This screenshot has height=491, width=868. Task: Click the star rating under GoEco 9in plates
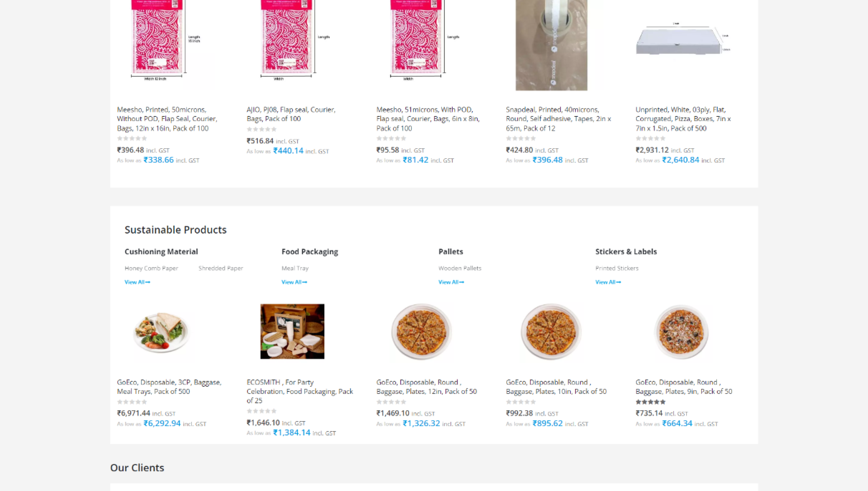(x=650, y=402)
